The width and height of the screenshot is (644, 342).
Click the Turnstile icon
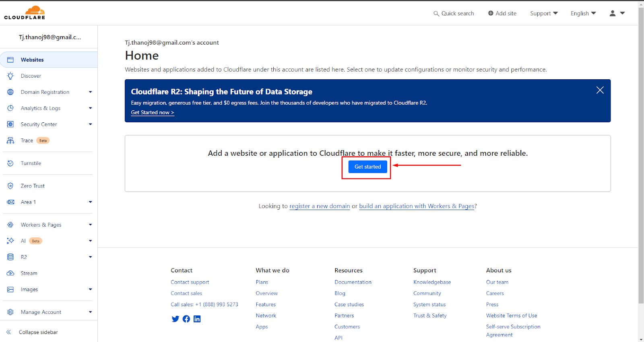(x=10, y=163)
